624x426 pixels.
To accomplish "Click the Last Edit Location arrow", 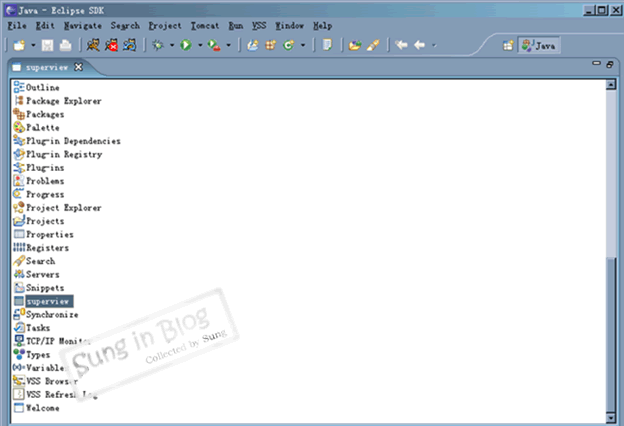I will 401,45.
